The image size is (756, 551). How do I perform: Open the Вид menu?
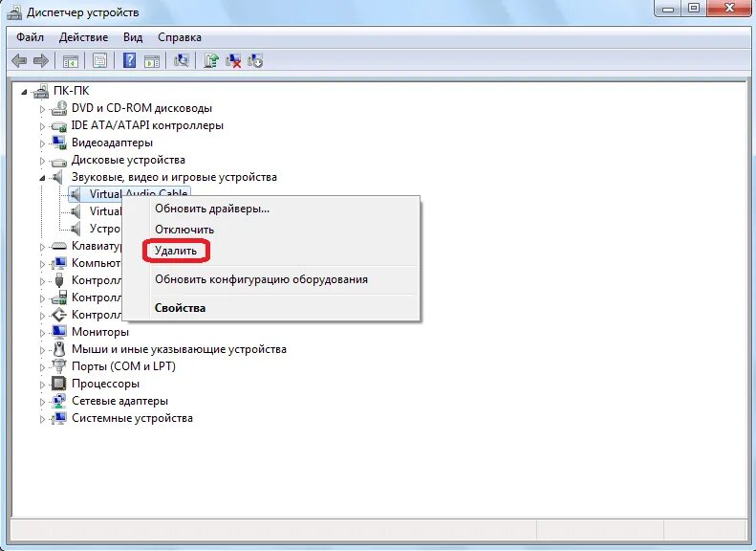[x=133, y=37]
